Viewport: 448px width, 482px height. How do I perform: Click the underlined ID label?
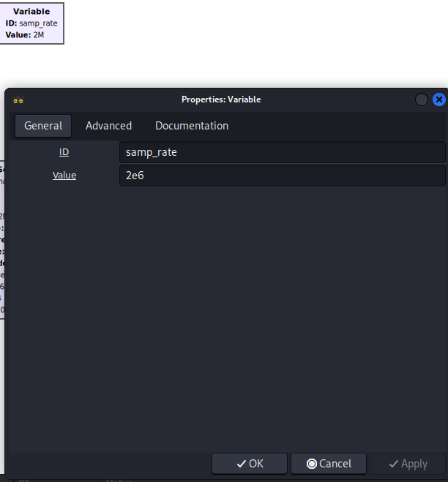coord(64,152)
